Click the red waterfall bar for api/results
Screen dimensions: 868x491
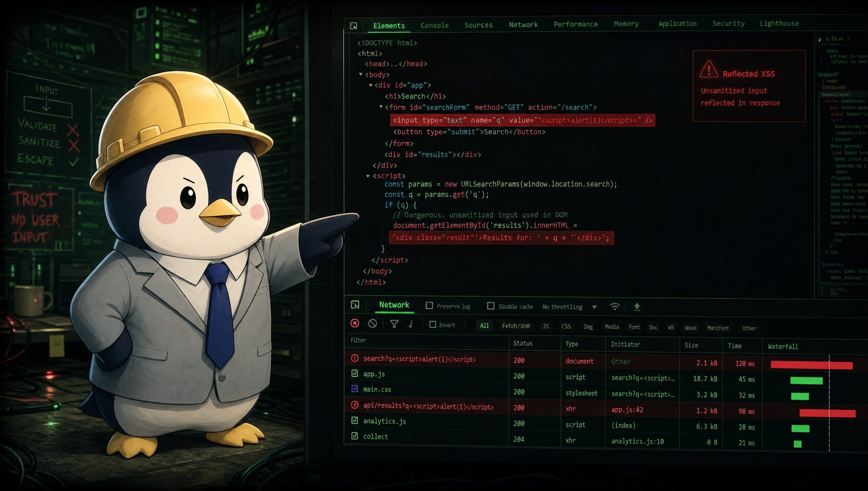coord(827,413)
